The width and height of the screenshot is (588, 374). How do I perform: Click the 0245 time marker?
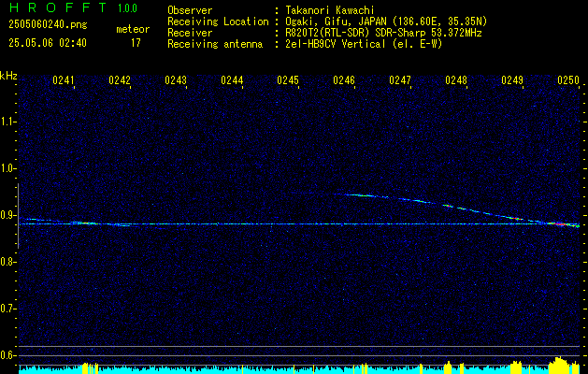point(288,79)
